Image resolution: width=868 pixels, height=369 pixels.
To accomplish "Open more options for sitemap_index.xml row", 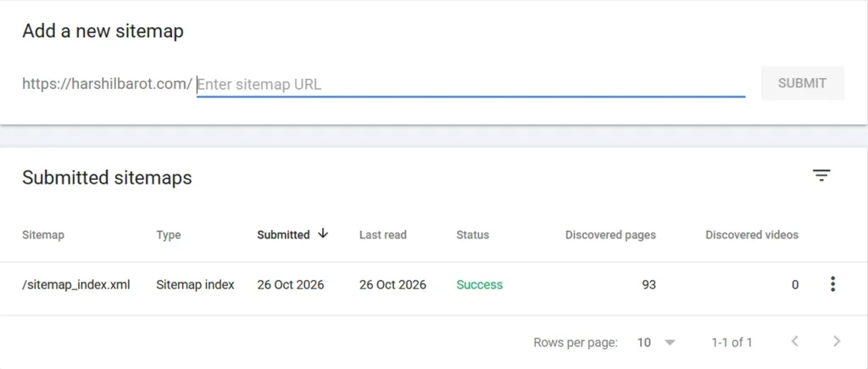I will click(x=832, y=285).
